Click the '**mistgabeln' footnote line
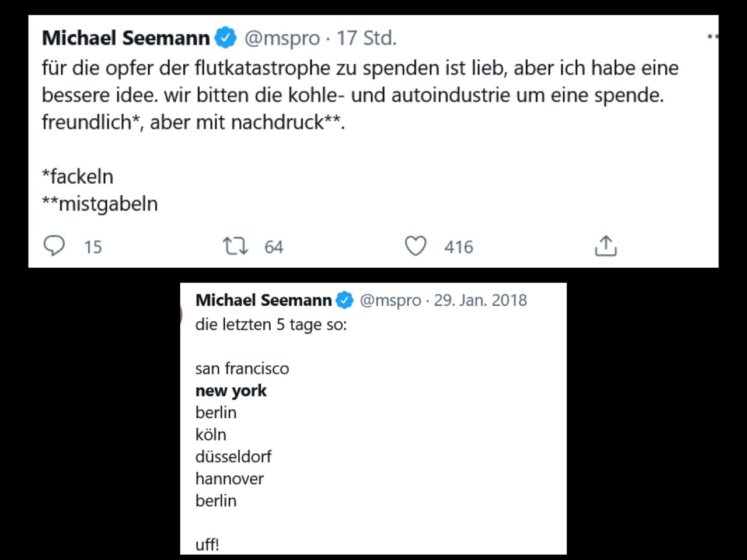This screenshot has width=747, height=560. pyautogui.click(x=100, y=204)
